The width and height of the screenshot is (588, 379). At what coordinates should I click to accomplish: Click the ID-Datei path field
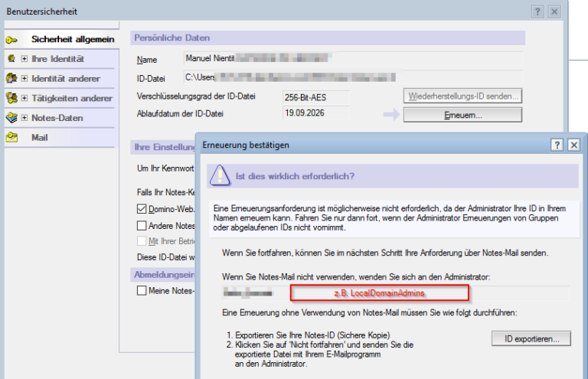(x=352, y=77)
